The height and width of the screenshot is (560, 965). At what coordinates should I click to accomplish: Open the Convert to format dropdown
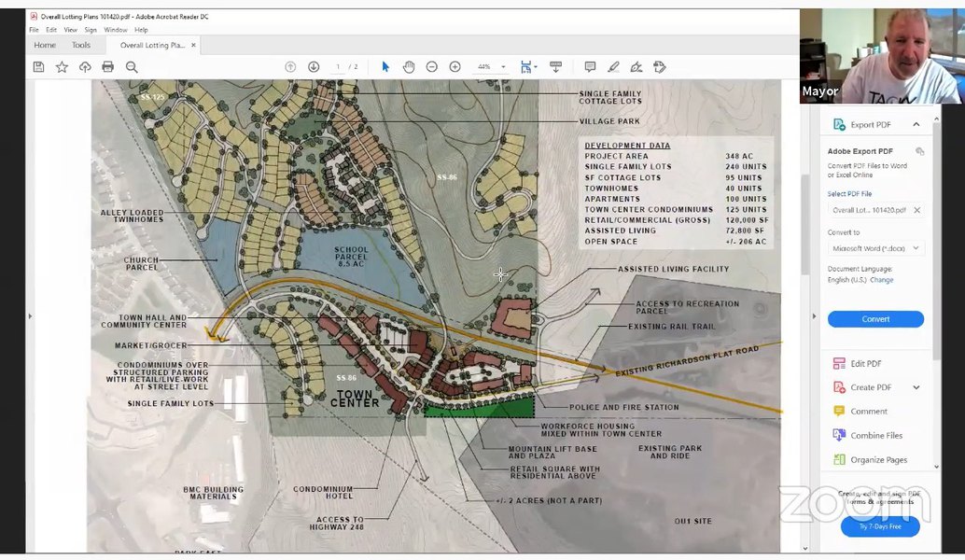(x=875, y=248)
